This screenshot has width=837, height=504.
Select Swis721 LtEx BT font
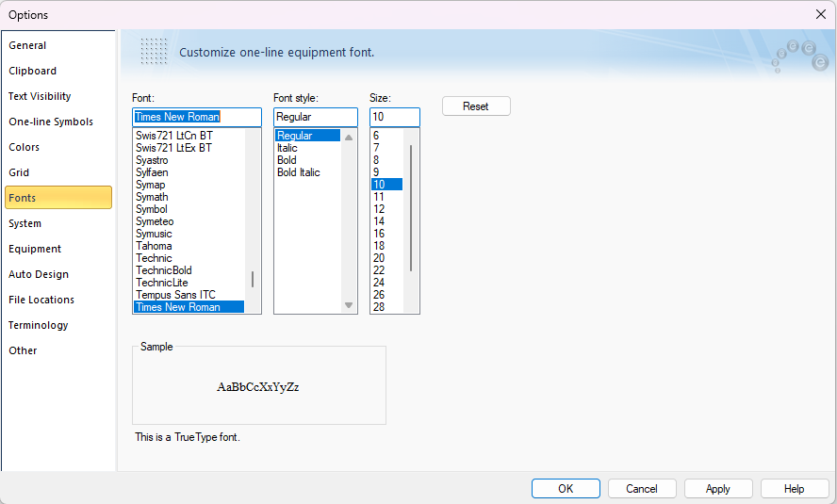(x=189, y=148)
